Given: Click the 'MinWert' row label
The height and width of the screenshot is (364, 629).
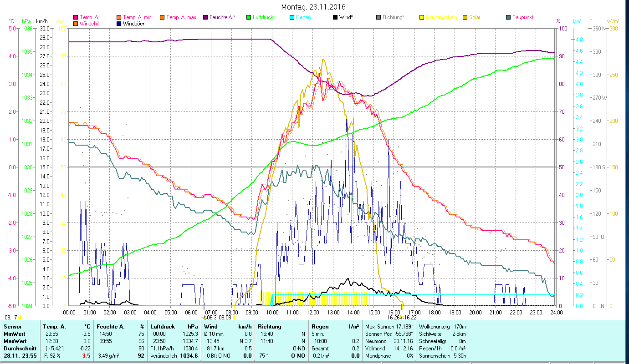Looking at the screenshot, I should [15, 334].
